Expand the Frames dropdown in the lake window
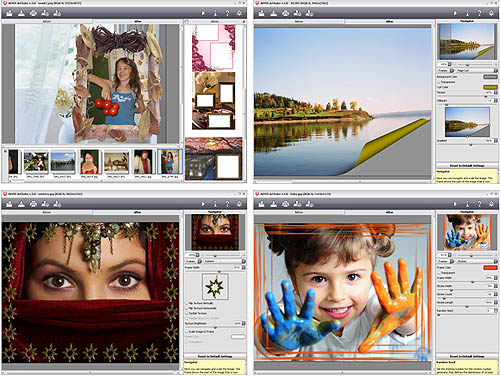The width and height of the screenshot is (500, 376). click(x=452, y=71)
